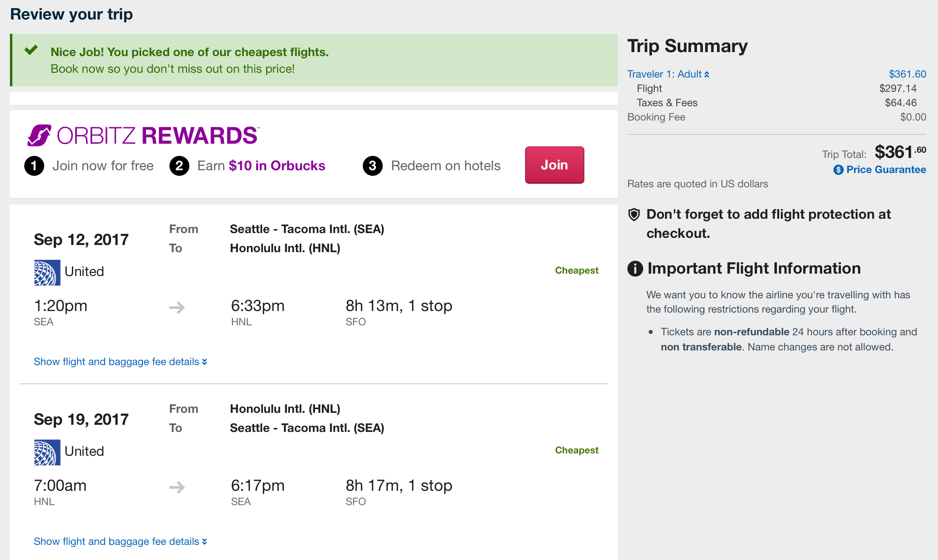The image size is (938, 560).
Task: Click the Orbitz Rewards logo icon
Action: [39, 135]
